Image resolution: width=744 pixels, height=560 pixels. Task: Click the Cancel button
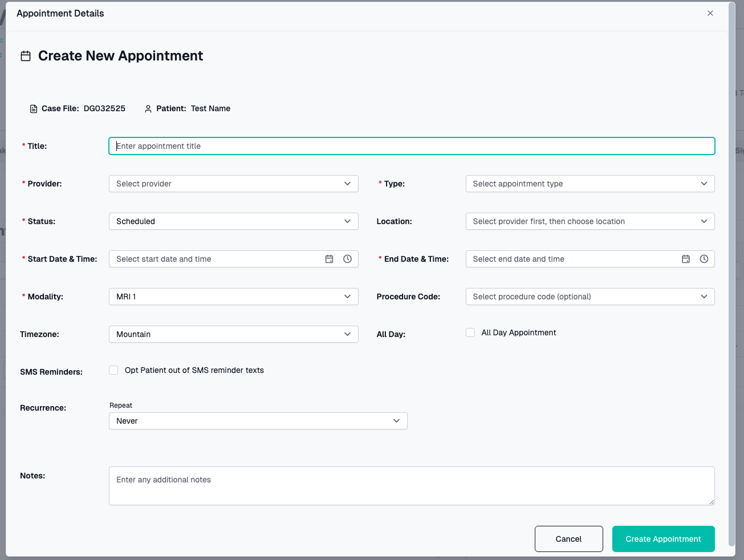coord(568,538)
